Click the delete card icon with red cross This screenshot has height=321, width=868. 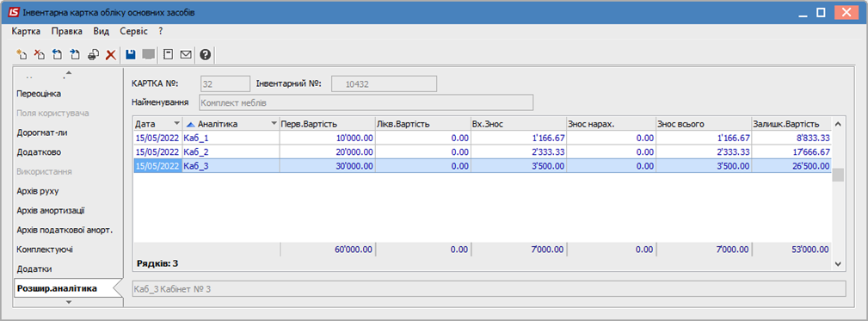(x=40, y=54)
